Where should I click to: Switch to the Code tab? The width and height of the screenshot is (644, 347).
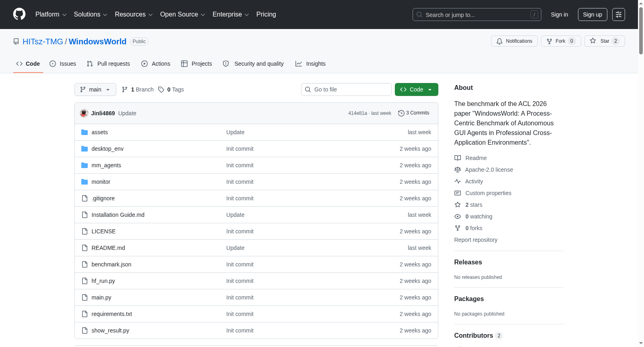[x=28, y=64]
